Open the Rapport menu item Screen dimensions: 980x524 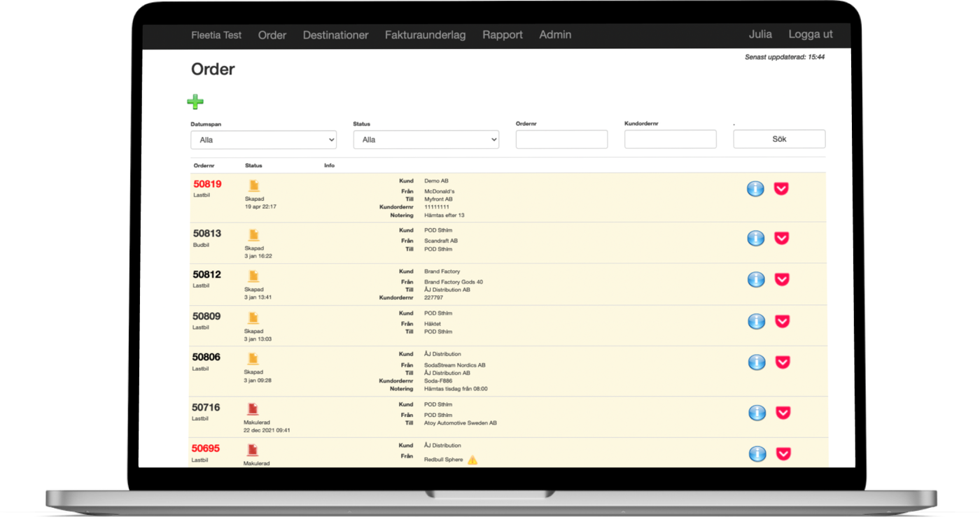point(503,35)
